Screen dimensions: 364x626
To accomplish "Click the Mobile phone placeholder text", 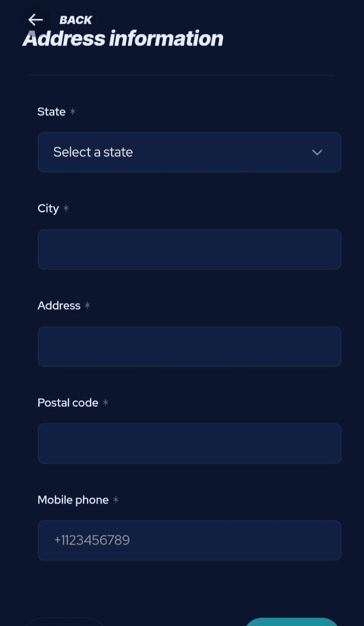I will point(92,540).
